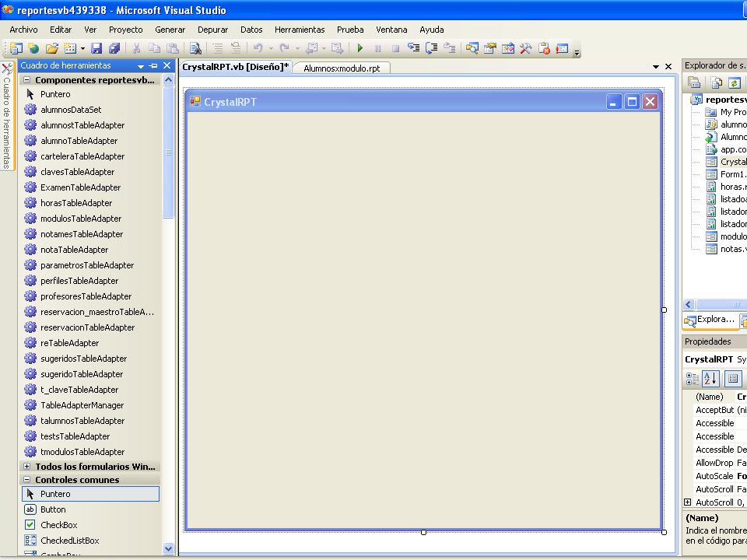The width and height of the screenshot is (747, 560).
Task: Select My Project in the Solution Explorer
Action: [x=733, y=112]
